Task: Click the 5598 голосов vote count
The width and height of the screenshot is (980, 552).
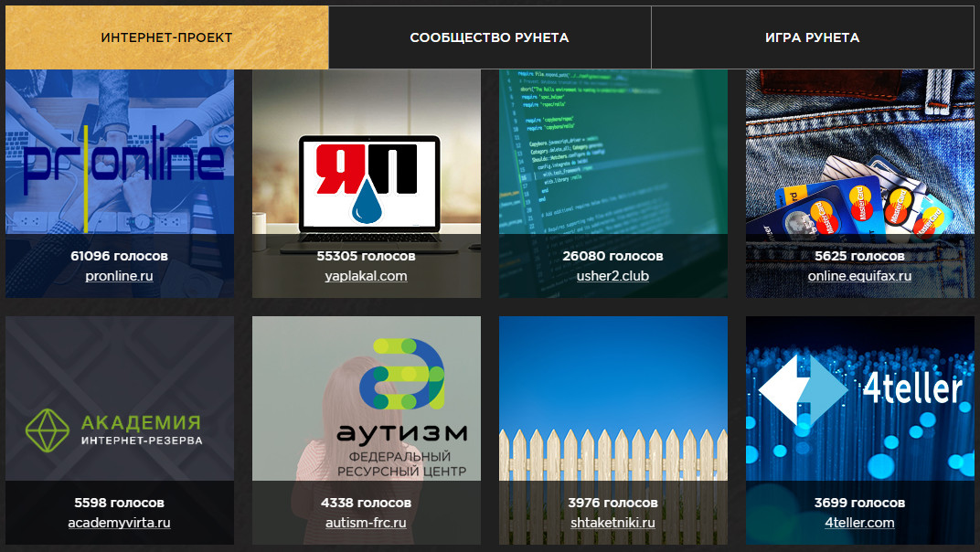Action: point(120,503)
